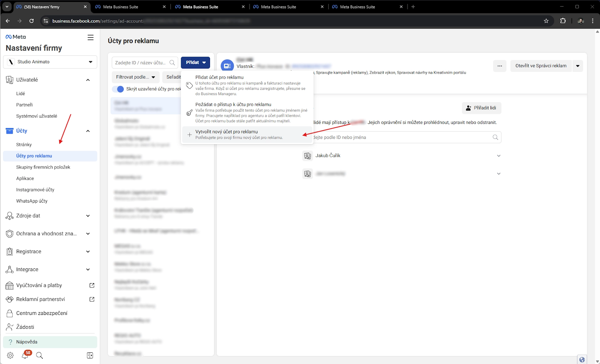Click the ad account icon in header
The image size is (600, 364).
coord(227,66)
